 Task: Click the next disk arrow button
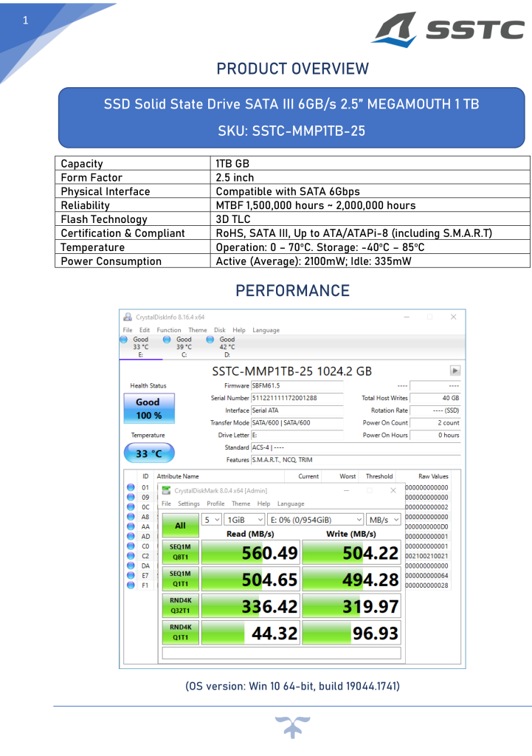[455, 371]
